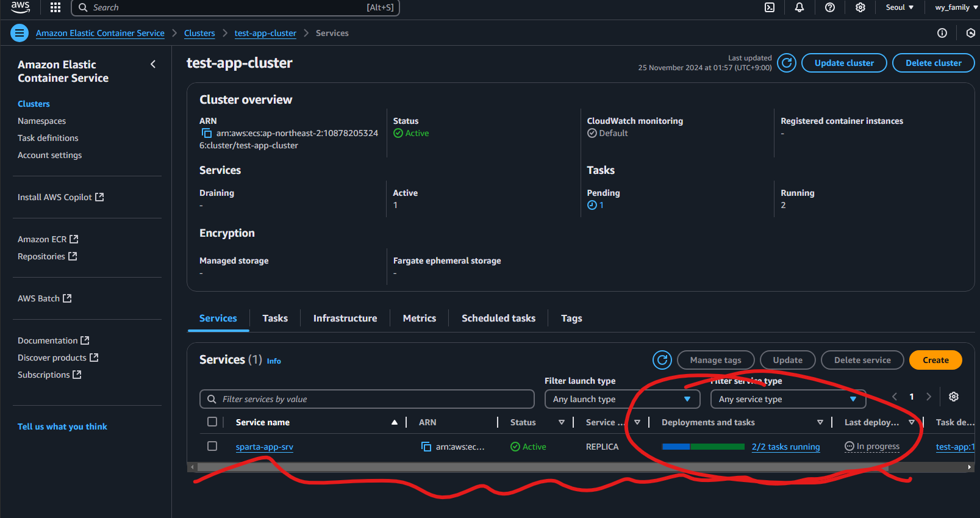Viewport: 980px width, 518px height.
Task: Launch the CloudShell terminal icon
Action: point(770,7)
